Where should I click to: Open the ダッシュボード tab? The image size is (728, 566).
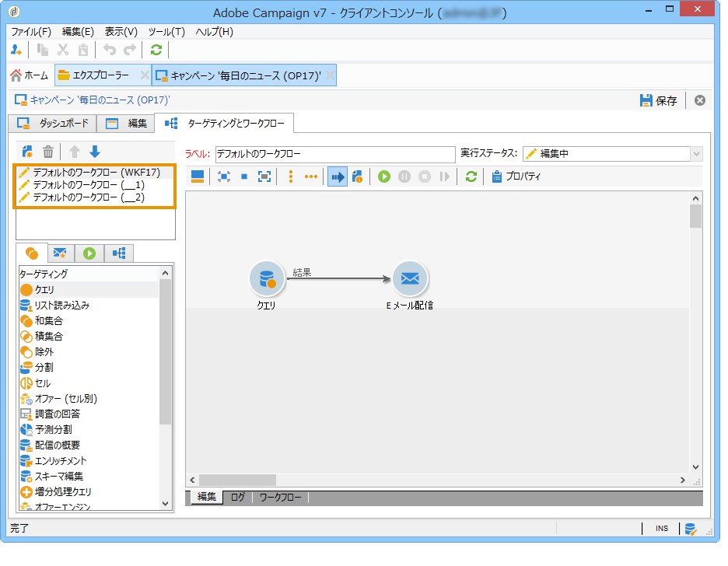click(x=52, y=124)
